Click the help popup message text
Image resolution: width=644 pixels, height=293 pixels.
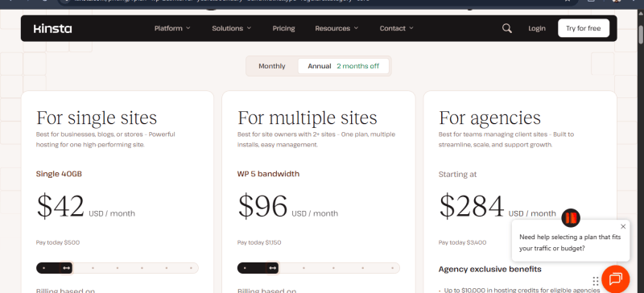click(570, 242)
